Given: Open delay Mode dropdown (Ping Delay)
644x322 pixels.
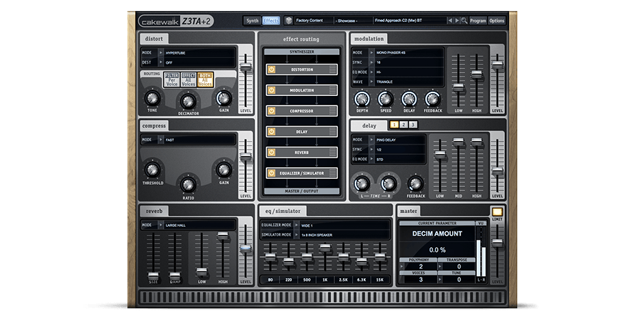Looking at the screenshot, I should pos(389,140).
